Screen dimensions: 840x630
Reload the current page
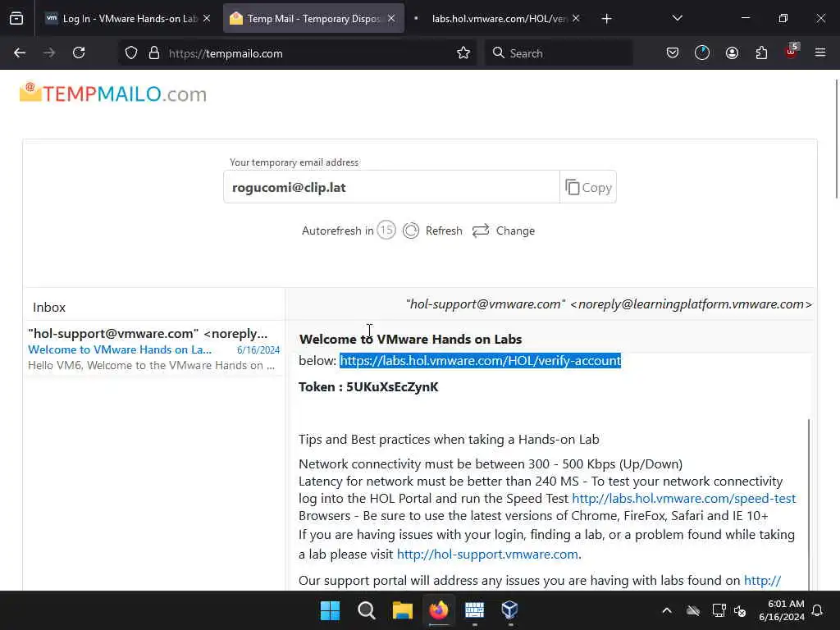coord(79,53)
